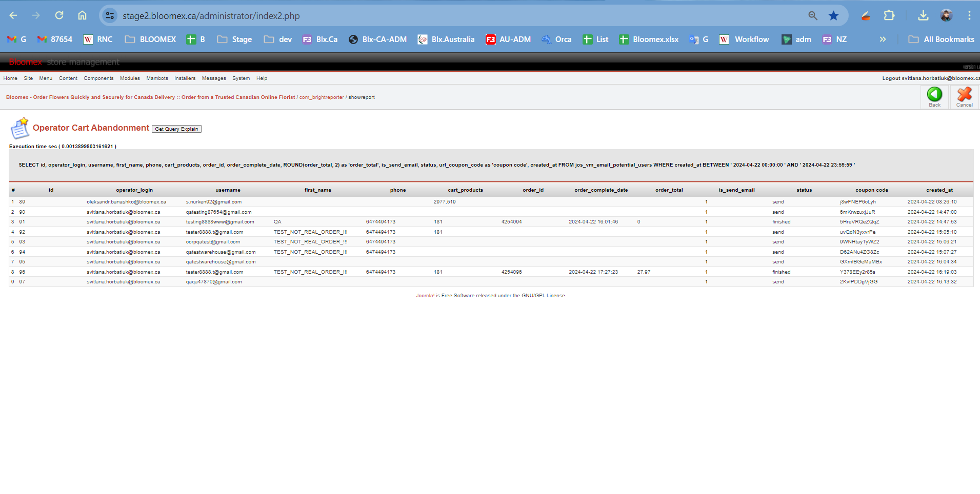This screenshot has width=980, height=494.
Task: Open the Help menu
Action: click(x=262, y=78)
